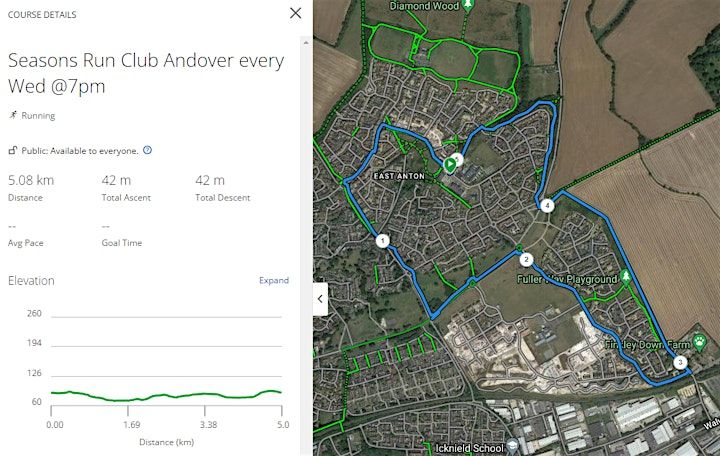Open the privacy help question-mark icon

148,150
